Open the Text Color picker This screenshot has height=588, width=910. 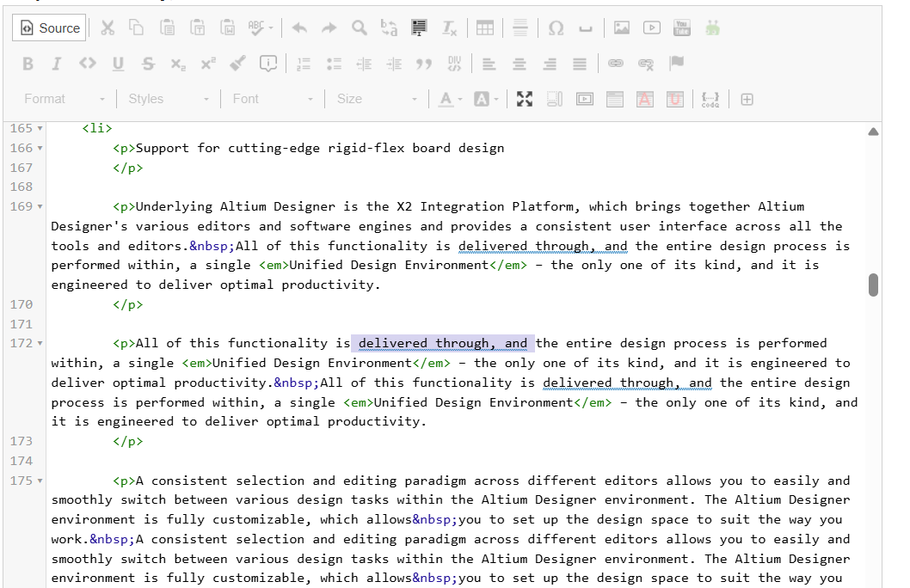pyautogui.click(x=450, y=99)
